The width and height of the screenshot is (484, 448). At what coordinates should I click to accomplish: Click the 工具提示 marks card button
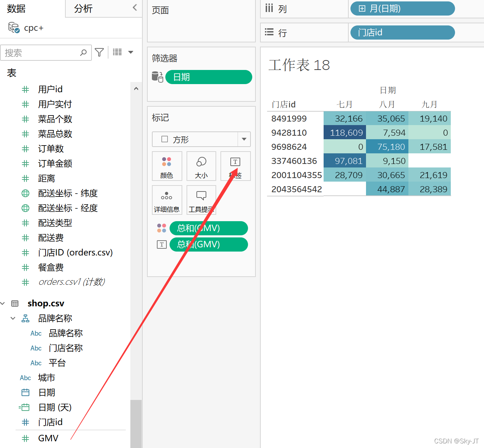(201, 200)
